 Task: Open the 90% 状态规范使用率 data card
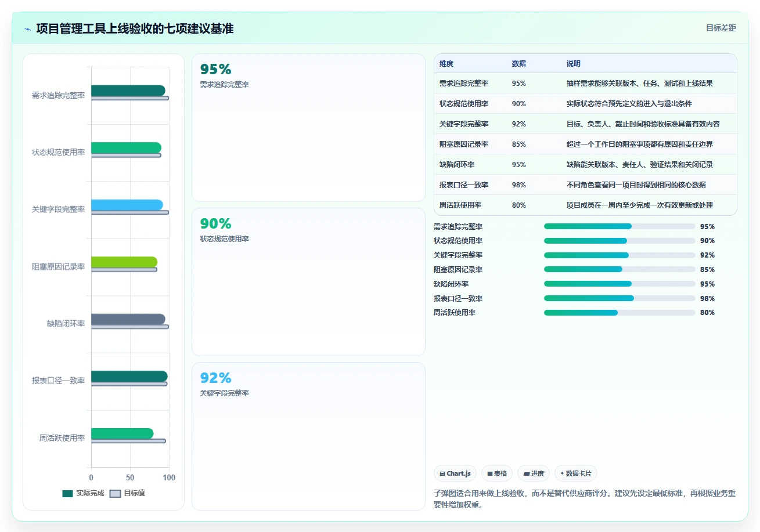(308, 282)
